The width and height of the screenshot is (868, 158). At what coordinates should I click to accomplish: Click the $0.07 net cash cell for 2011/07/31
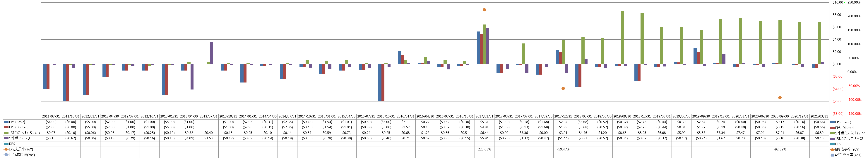tap(51, 133)
